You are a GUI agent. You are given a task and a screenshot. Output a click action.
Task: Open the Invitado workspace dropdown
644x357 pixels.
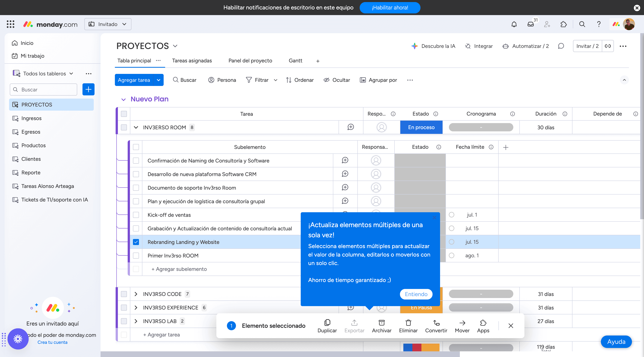click(x=108, y=24)
